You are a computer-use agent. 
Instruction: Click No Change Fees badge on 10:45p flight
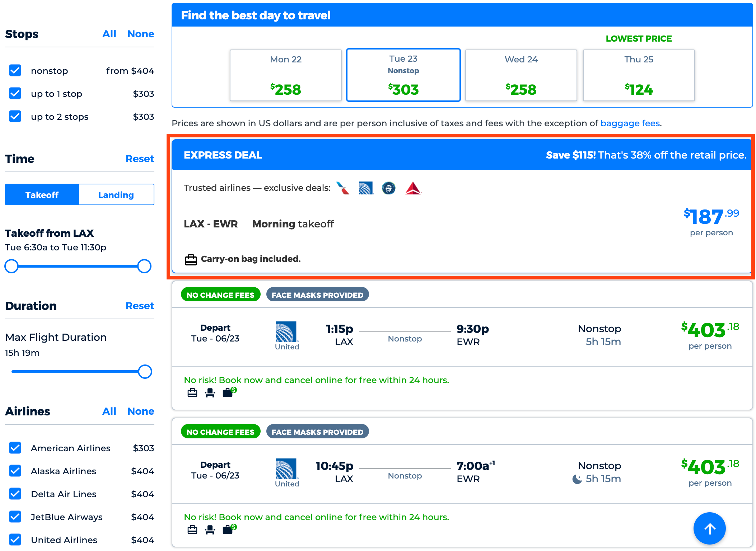(220, 432)
